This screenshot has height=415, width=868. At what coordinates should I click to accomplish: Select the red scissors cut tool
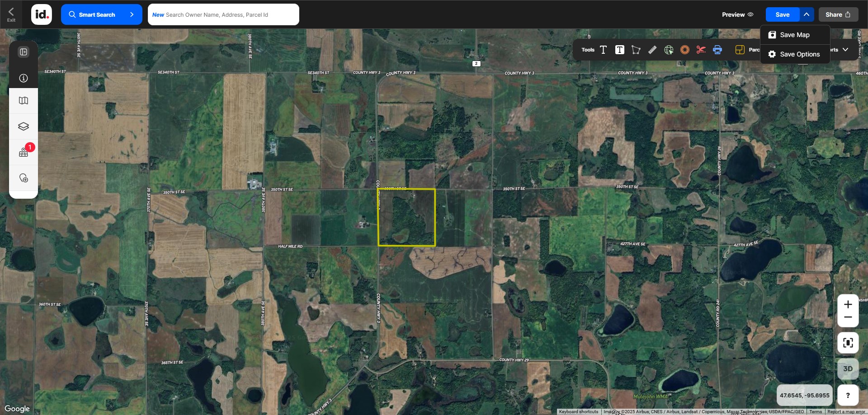coord(701,50)
